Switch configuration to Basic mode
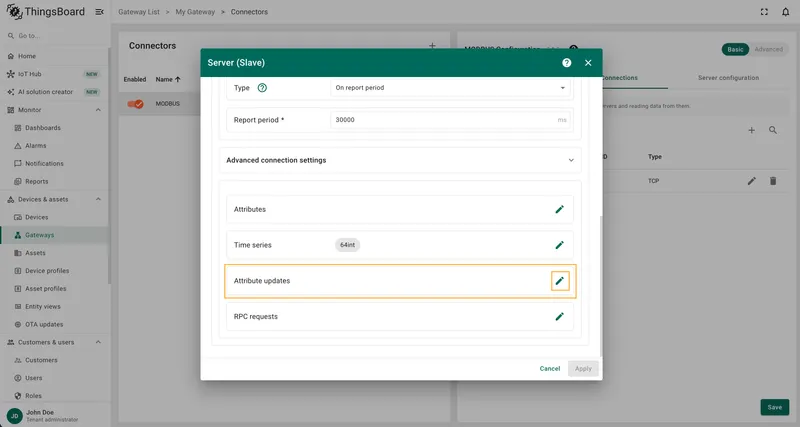The width and height of the screenshot is (800, 427). (x=735, y=49)
